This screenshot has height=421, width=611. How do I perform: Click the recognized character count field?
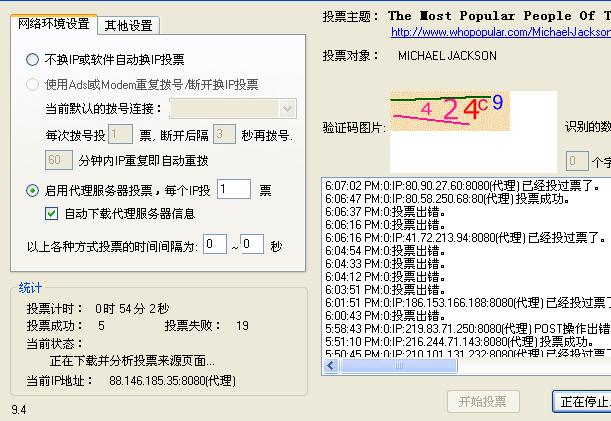pos(577,161)
